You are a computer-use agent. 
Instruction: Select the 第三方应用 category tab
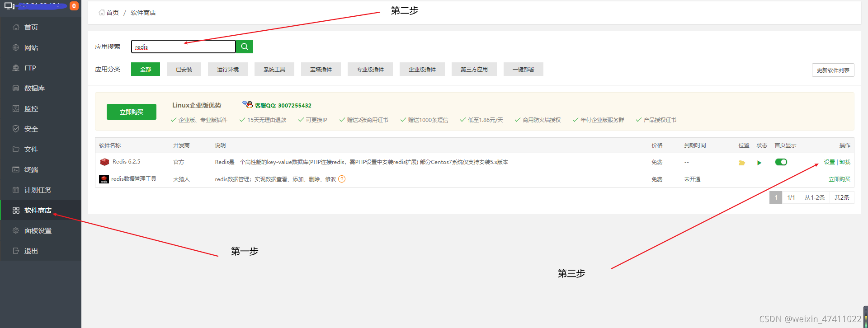[x=474, y=69]
